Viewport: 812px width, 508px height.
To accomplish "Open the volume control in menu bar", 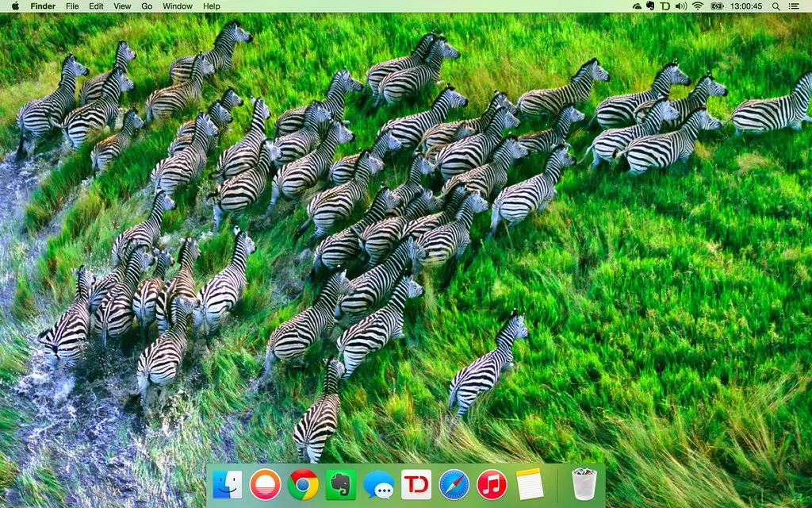I will [681, 6].
